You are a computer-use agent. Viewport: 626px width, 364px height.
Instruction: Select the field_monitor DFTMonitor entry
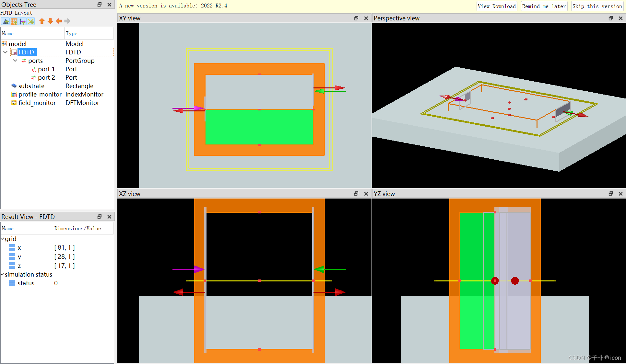pos(37,103)
